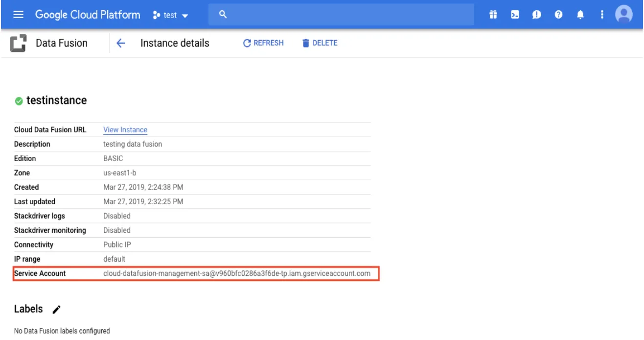644x340 pixels.
Task: Open the help question mark icon
Action: point(558,15)
